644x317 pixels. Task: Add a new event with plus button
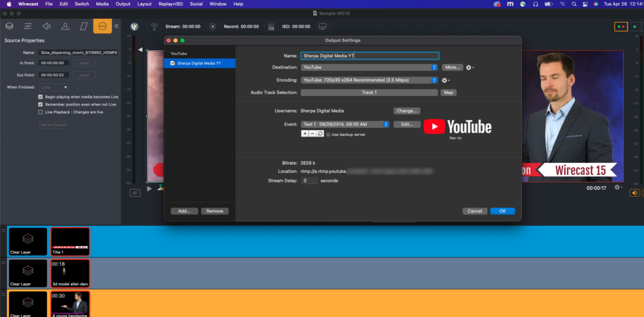[x=305, y=134]
